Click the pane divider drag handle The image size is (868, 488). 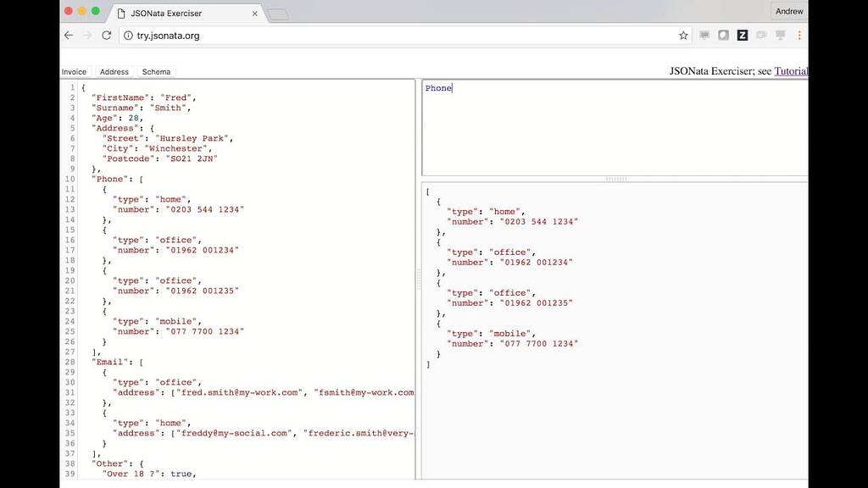(x=616, y=178)
